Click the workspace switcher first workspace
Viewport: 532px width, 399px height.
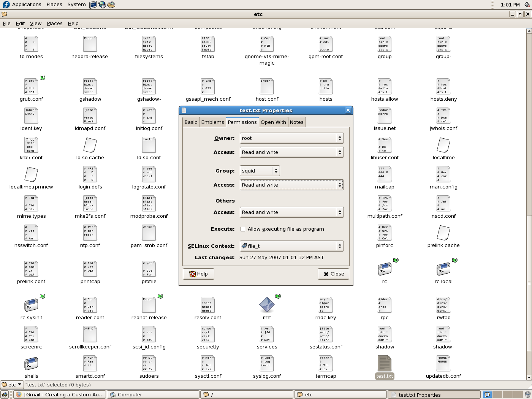point(487,394)
